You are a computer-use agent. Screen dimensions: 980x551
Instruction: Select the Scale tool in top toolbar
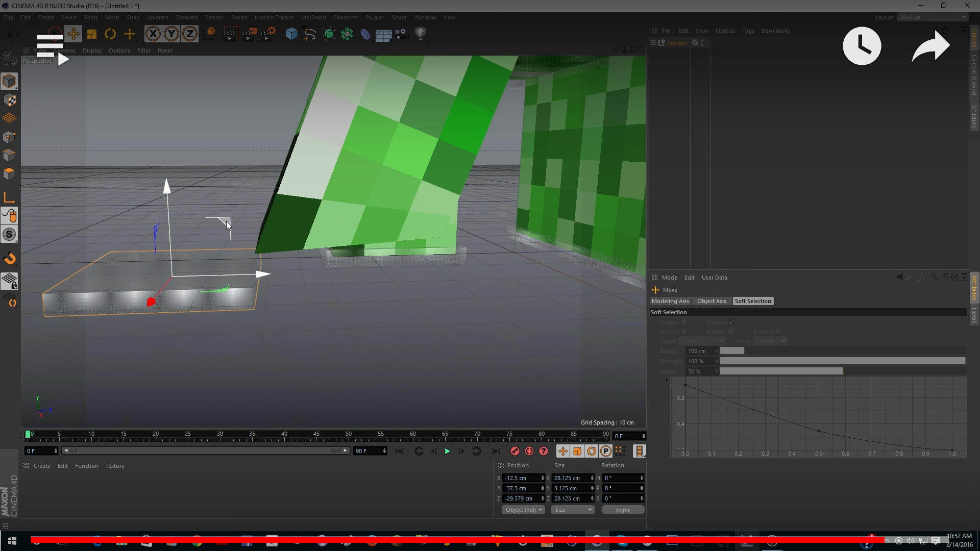tap(92, 34)
